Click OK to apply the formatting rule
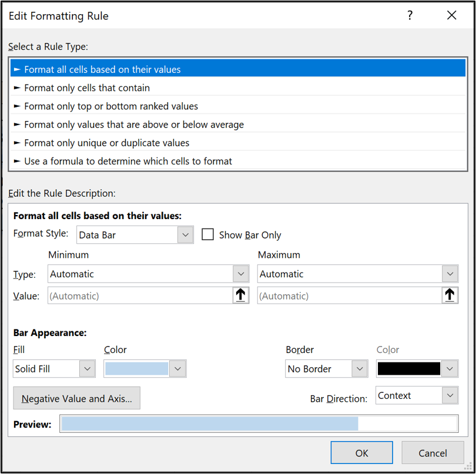The height and width of the screenshot is (474, 476). 361,452
